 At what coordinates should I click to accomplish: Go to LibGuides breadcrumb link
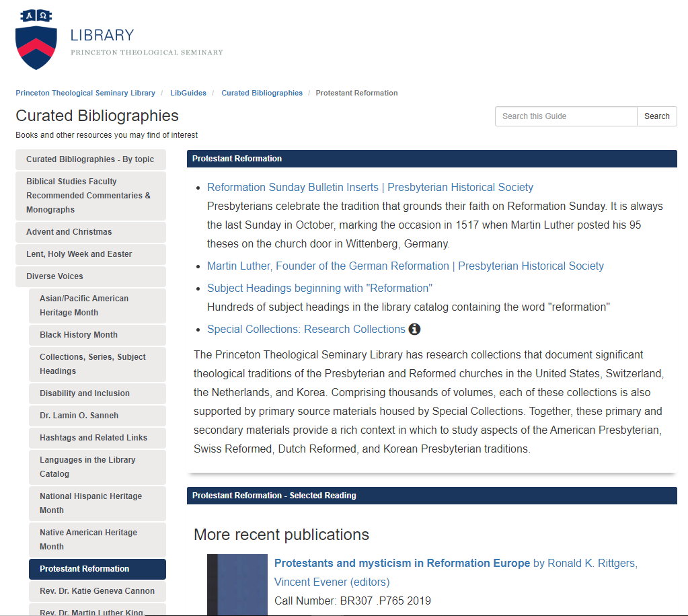(188, 93)
